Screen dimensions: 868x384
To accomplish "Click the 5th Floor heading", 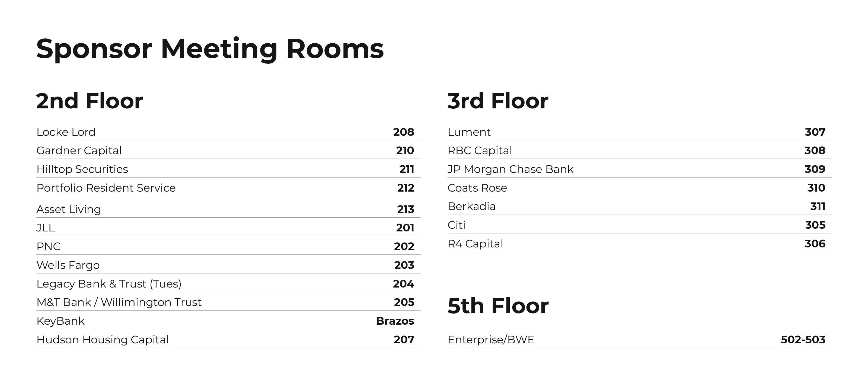I will [x=498, y=306].
